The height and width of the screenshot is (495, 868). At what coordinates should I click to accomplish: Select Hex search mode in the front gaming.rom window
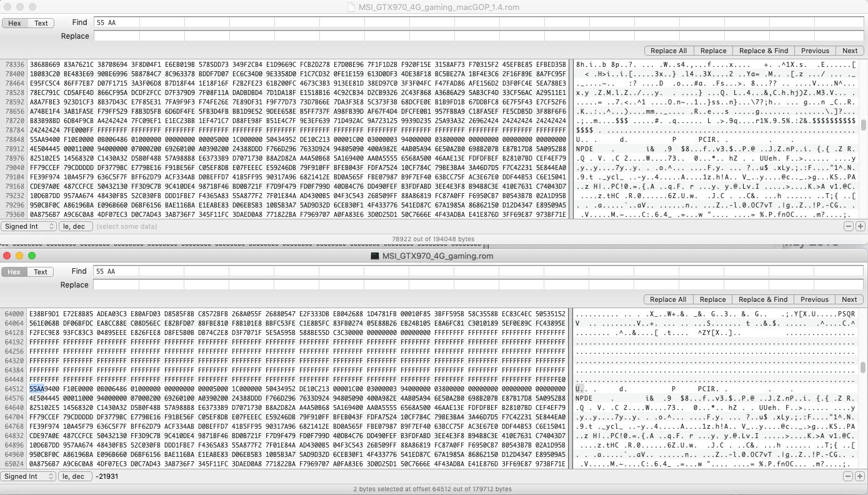tap(14, 272)
